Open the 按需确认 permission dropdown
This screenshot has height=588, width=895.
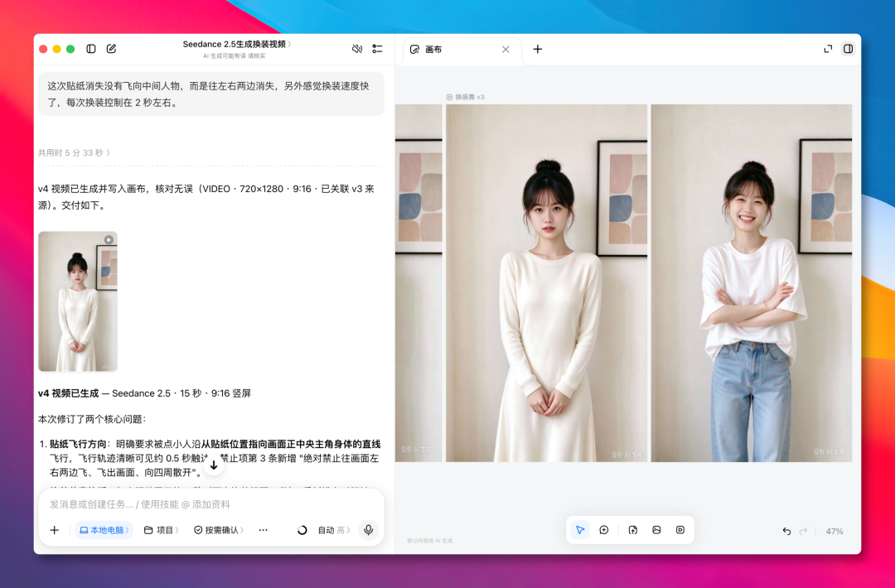point(219,530)
